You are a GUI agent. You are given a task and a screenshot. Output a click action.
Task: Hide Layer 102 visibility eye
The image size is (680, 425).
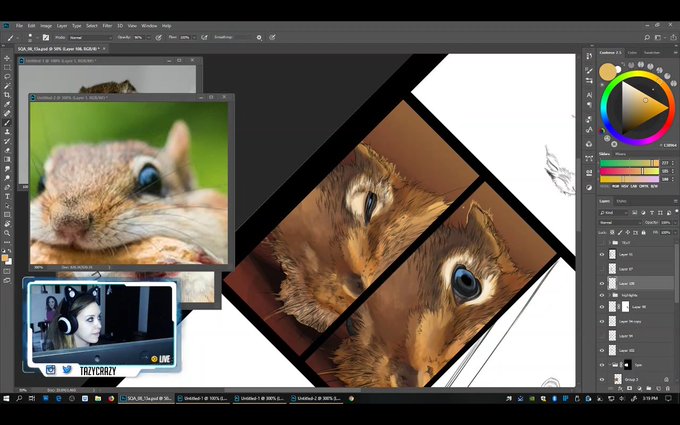[x=602, y=350]
